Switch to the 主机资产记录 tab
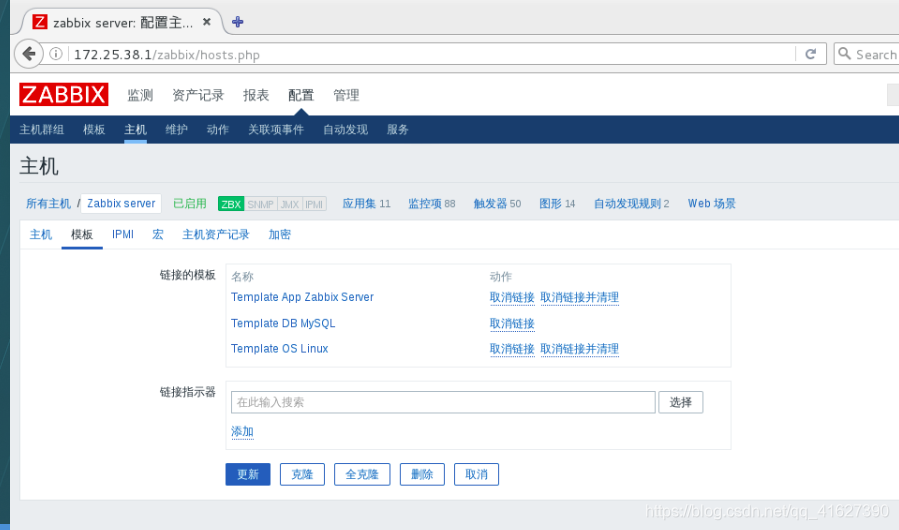899x530 pixels. (x=216, y=235)
